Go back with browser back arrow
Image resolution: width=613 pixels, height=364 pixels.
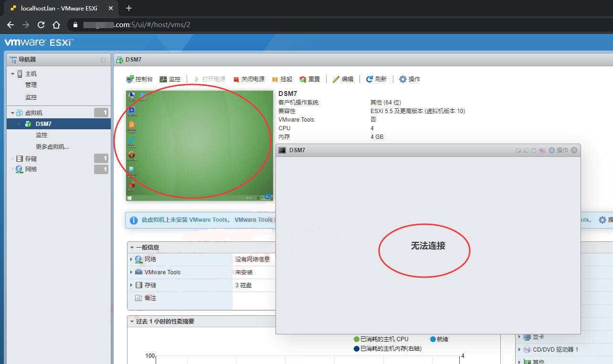tap(11, 25)
